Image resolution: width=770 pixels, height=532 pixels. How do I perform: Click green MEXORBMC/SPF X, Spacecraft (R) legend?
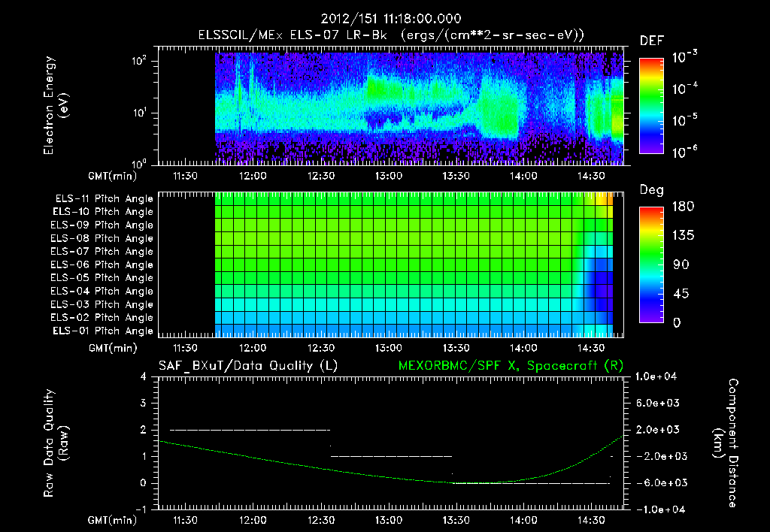[511, 366]
